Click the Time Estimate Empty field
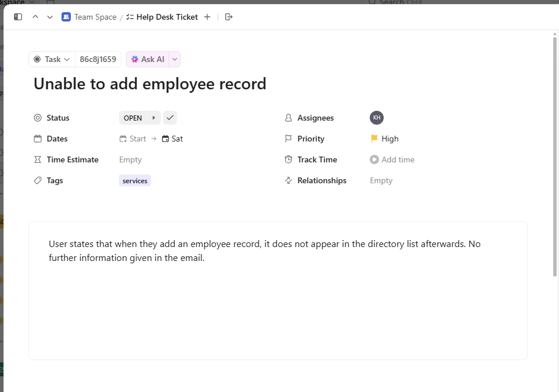This screenshot has width=559, height=392. 131,159
